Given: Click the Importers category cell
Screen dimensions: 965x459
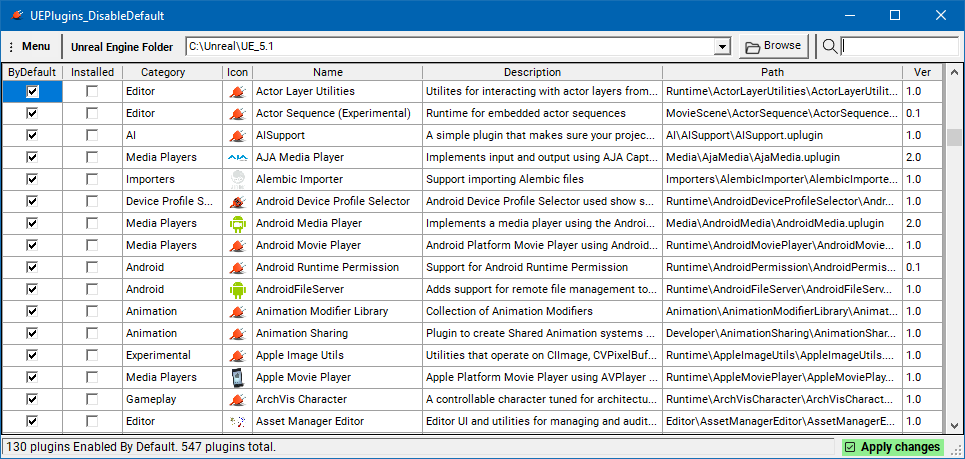Looking at the screenshot, I should tap(173, 180).
